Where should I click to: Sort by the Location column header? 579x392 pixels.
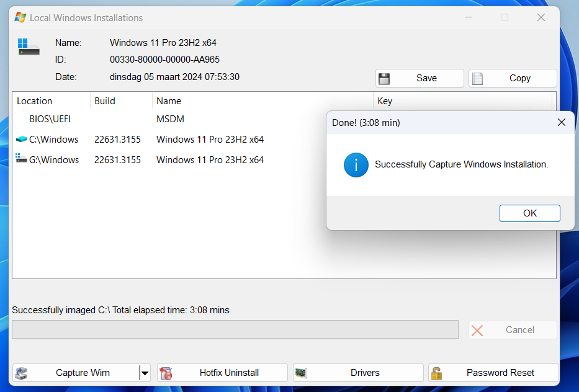pyautogui.click(x=52, y=100)
